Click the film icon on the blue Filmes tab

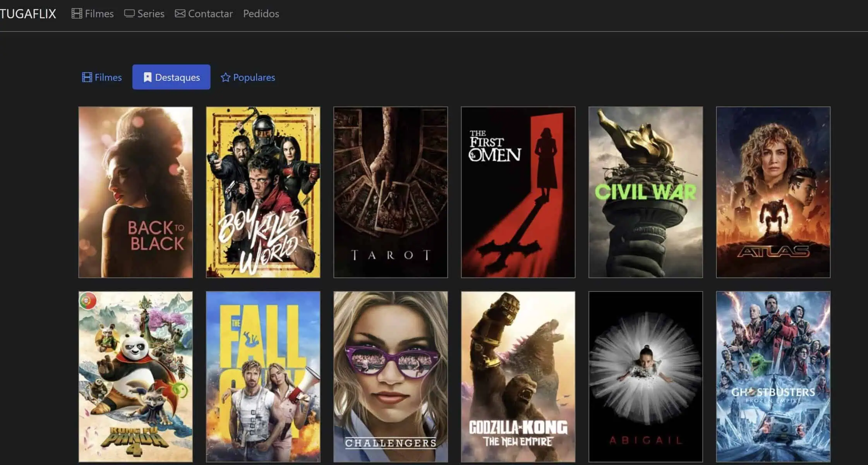[x=87, y=77]
